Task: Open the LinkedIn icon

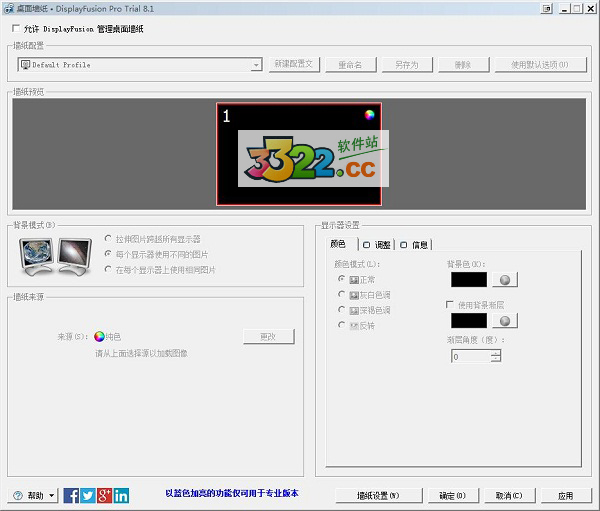Action: (121, 496)
